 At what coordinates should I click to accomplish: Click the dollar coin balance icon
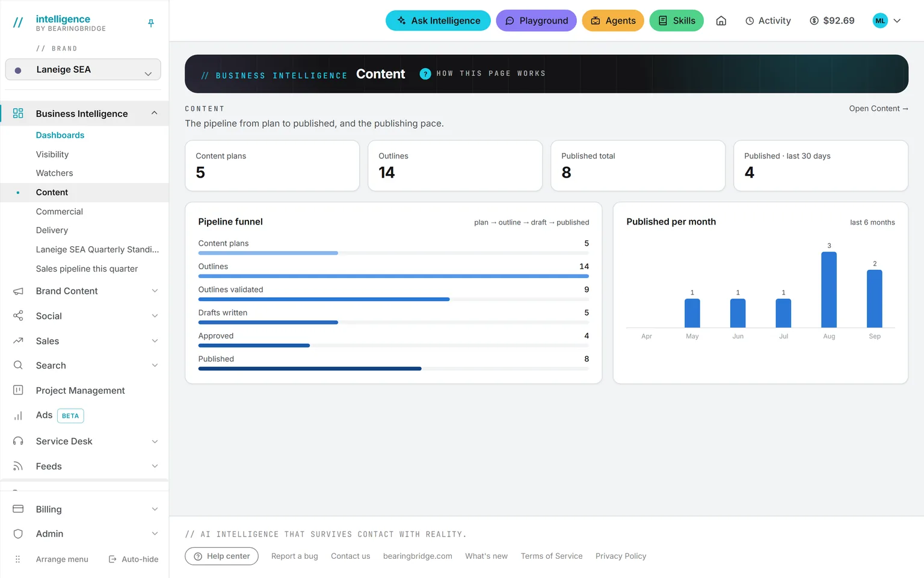(814, 20)
